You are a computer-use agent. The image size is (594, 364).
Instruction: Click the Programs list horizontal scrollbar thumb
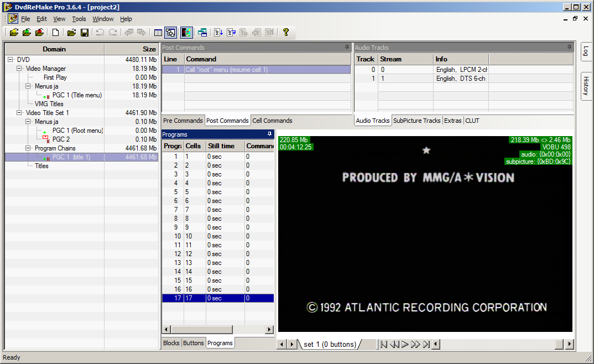coord(201,330)
